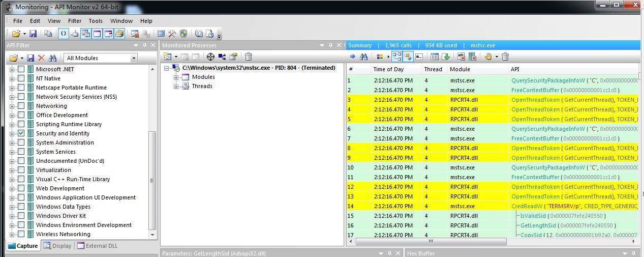Click the binoculars find icon in Summary toolbar
Screen dimensions: 644x257
coord(364,56)
